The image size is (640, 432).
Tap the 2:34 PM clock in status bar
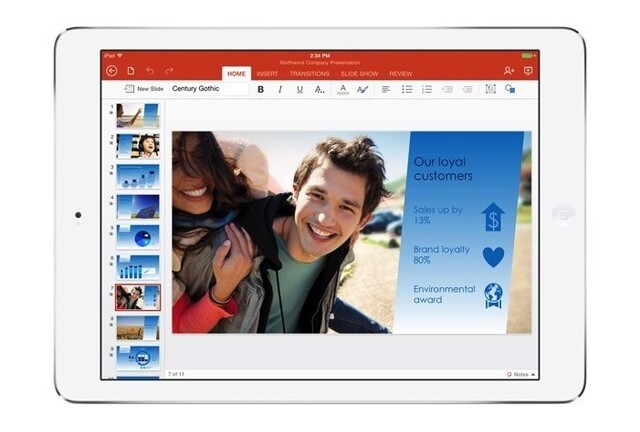[x=320, y=56]
